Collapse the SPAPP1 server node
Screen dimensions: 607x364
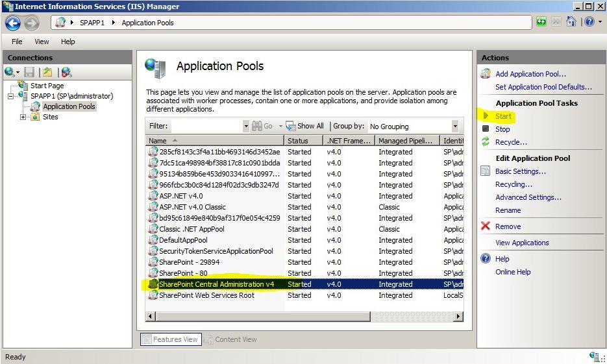[10, 96]
